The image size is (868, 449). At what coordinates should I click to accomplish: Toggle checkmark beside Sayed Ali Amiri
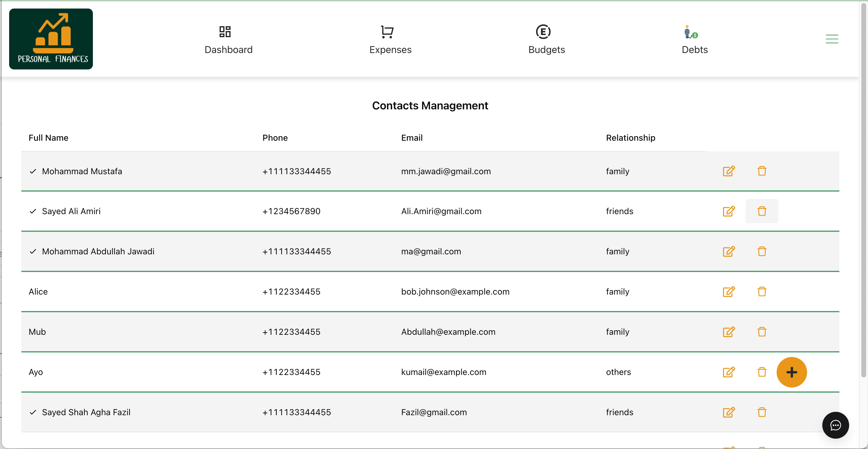(x=33, y=211)
